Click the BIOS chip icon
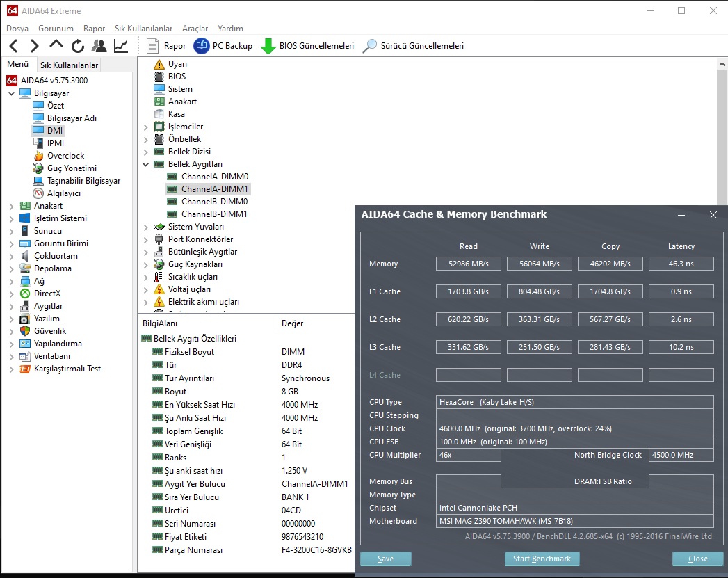Viewport: 728px width, 578px height. tap(159, 77)
